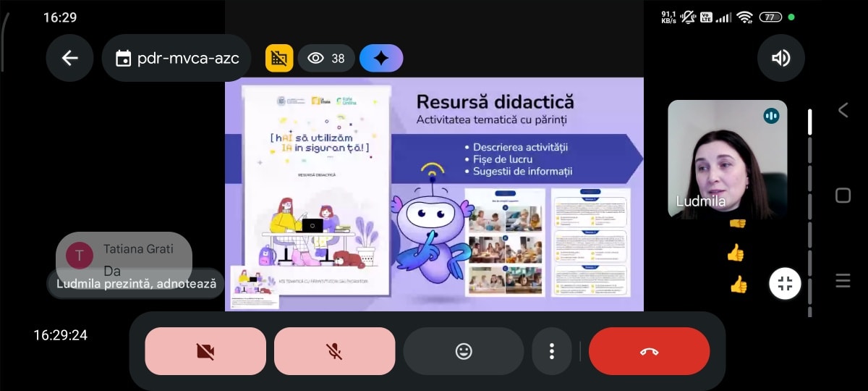Select Ludmila's video tile
868x391 pixels.
727,159
